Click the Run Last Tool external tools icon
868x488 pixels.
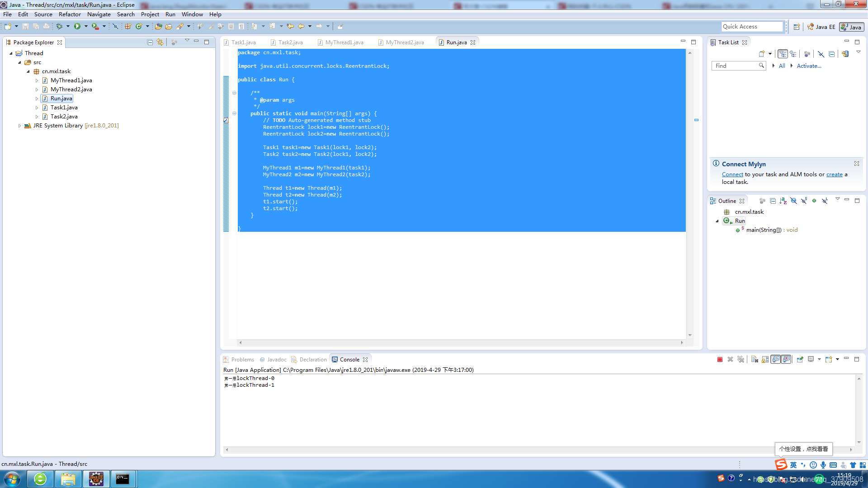(95, 27)
